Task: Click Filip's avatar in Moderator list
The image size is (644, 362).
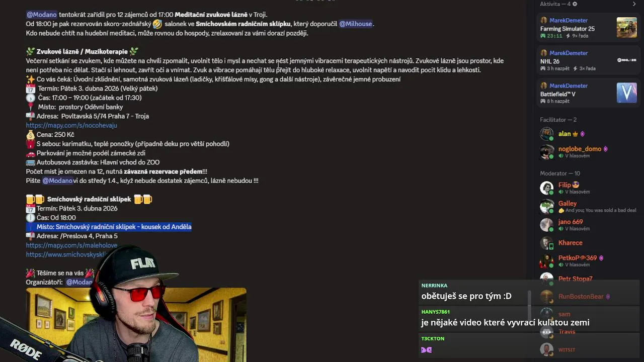Action: tap(546, 188)
